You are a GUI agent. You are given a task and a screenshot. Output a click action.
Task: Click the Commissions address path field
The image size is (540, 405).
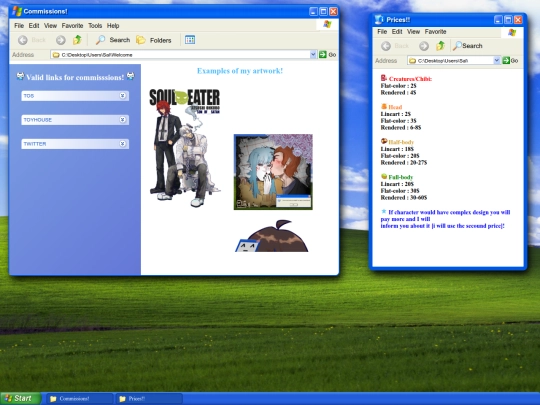[180, 54]
